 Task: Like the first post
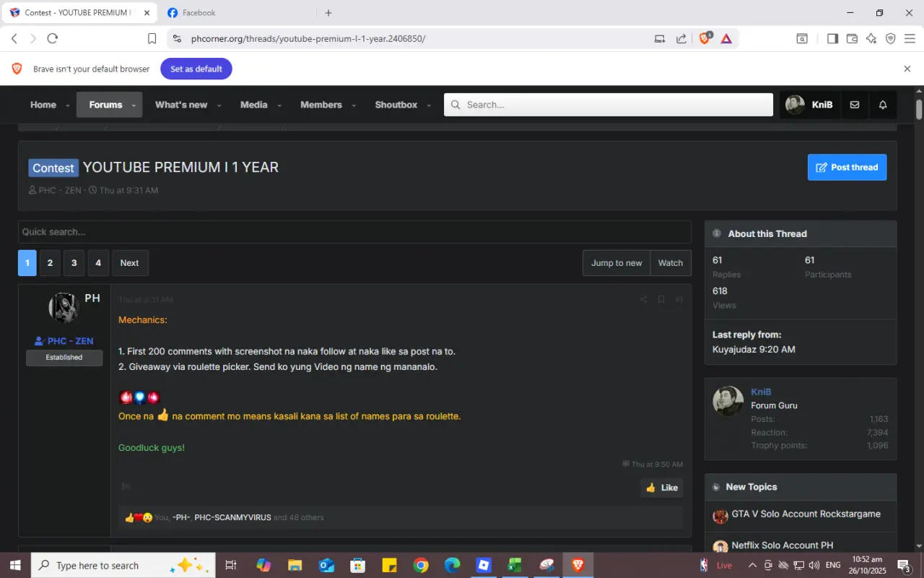(x=662, y=488)
